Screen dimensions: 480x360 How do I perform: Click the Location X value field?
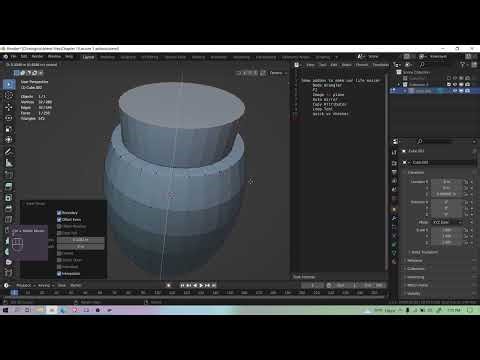tap(447, 182)
